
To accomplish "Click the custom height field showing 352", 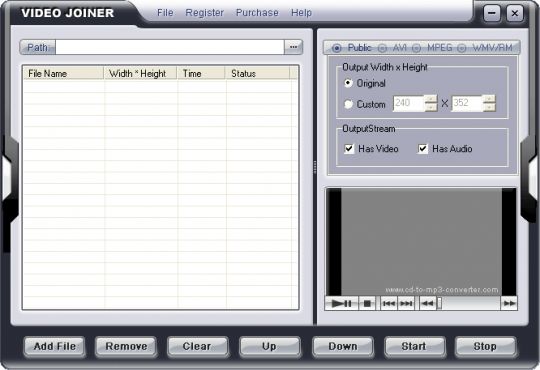I will click(467, 103).
